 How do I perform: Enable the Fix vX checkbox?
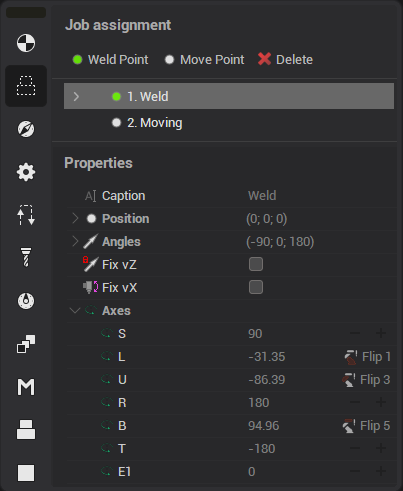pos(256,287)
